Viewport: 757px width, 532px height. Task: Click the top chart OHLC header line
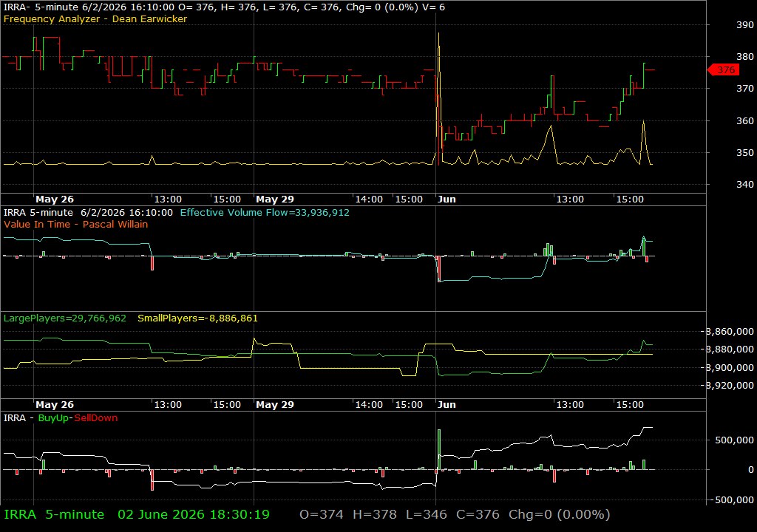point(224,7)
